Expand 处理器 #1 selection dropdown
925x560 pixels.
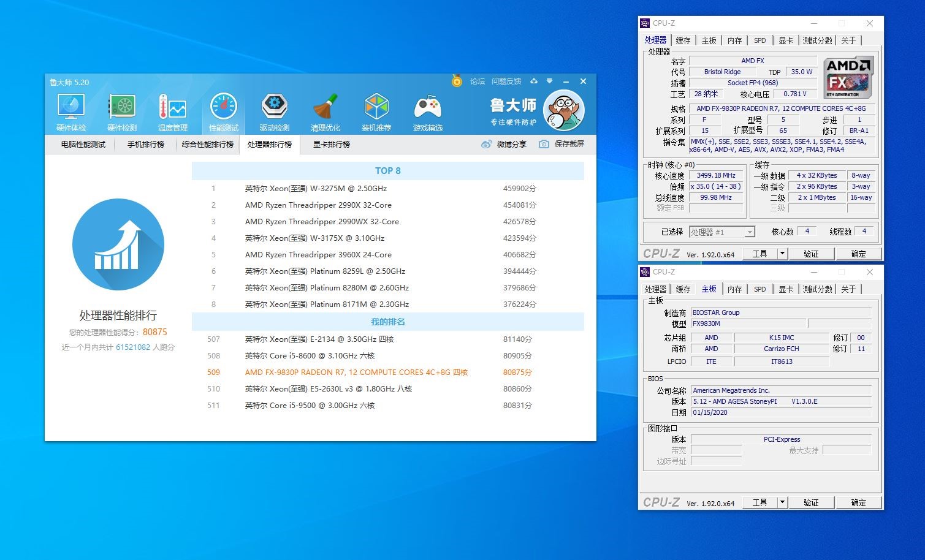(749, 232)
